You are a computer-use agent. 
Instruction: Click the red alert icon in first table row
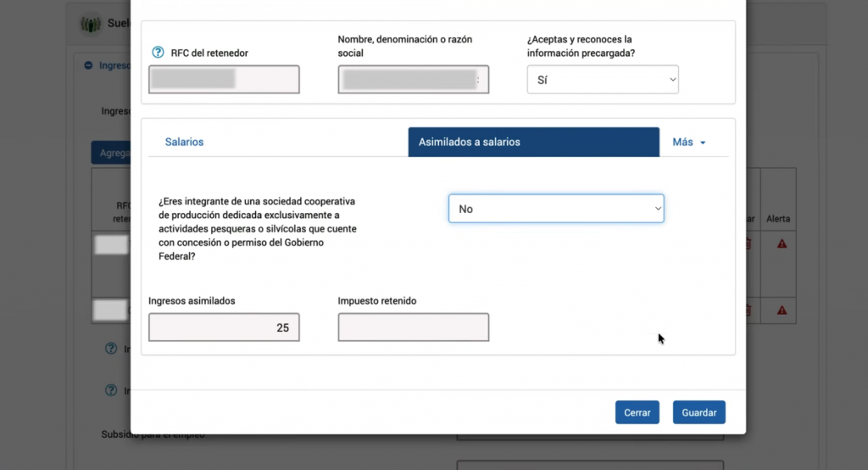pos(782,243)
